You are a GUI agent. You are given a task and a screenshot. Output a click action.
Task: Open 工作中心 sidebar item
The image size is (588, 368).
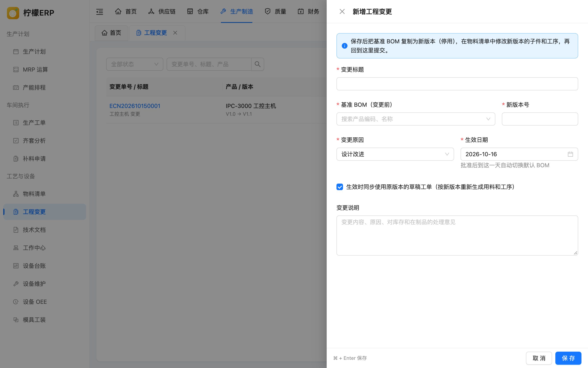pos(45,248)
